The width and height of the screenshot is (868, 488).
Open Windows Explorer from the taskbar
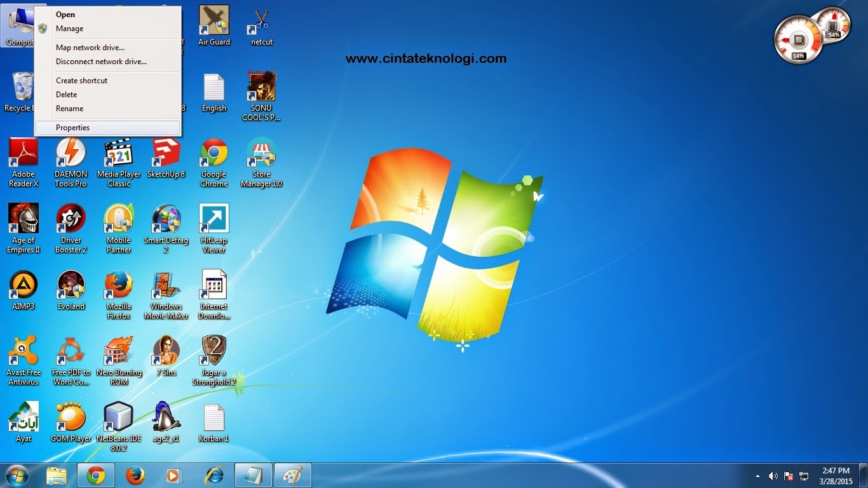[57, 475]
